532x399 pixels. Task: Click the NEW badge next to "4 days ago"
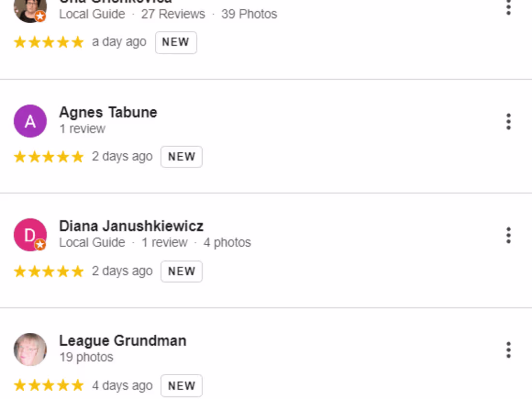pos(181,385)
